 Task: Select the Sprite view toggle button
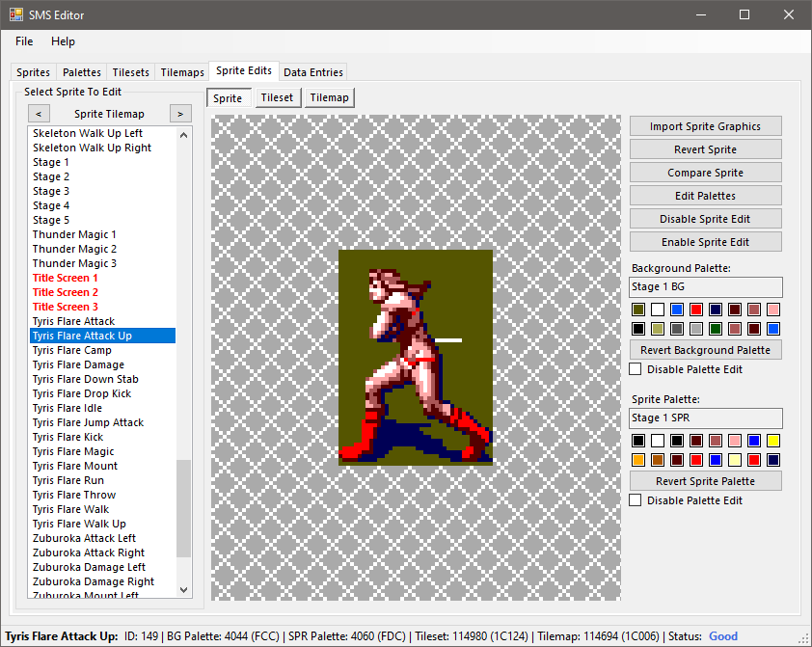pos(228,97)
